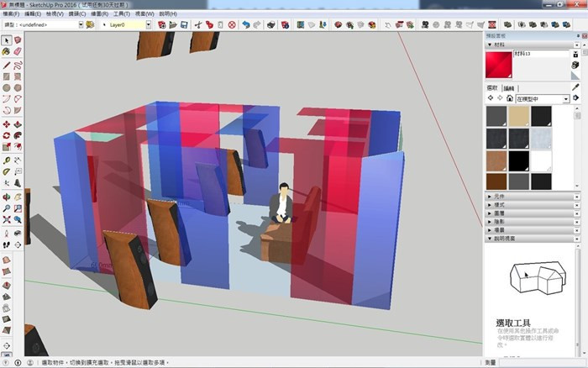Viewport: 588px width, 368px height.
Task: Open the 在模型中 materials collection dropdown
Action: pos(565,98)
